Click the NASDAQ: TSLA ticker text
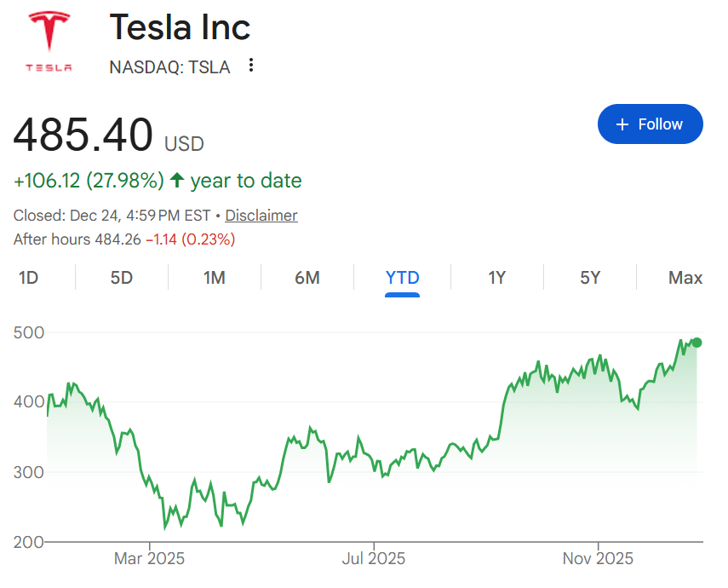Screen dimensions: 728x588 pyautogui.click(x=170, y=66)
